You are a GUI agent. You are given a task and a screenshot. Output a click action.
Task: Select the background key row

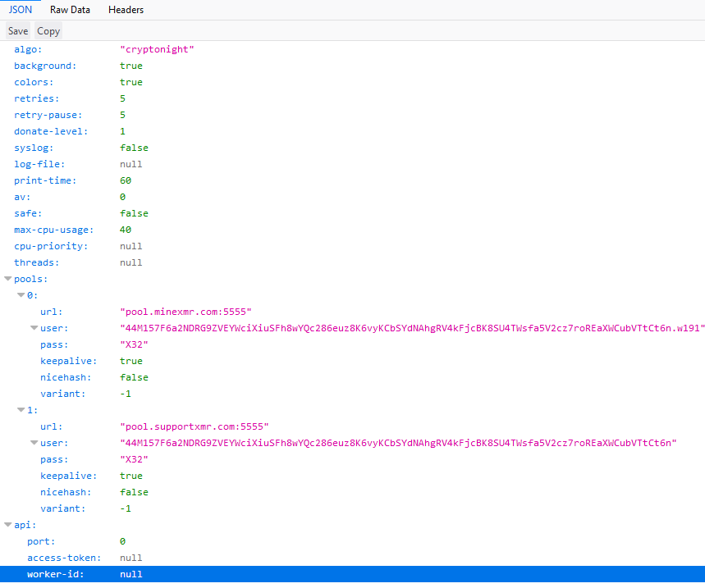coord(353,66)
